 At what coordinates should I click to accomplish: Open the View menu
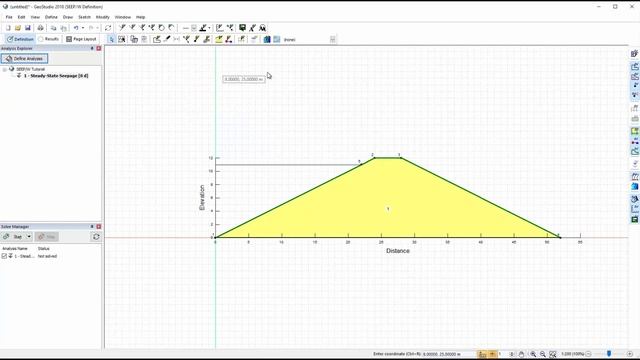click(35, 17)
